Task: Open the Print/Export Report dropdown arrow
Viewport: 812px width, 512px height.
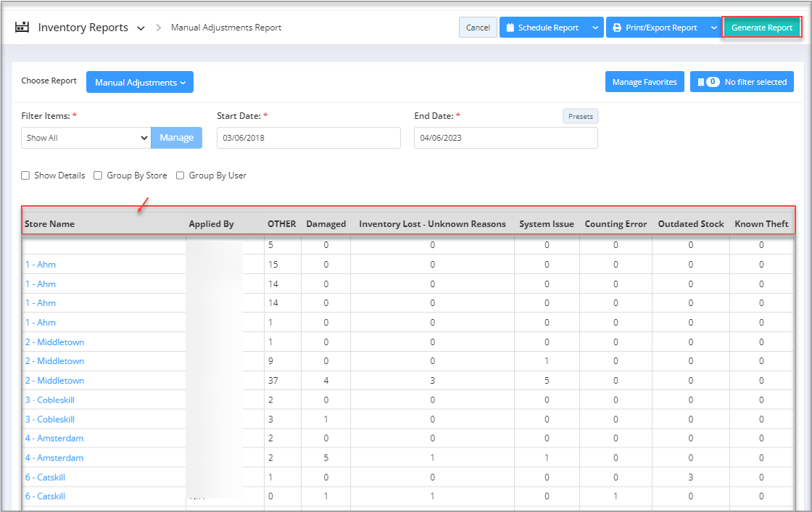Action: click(713, 28)
